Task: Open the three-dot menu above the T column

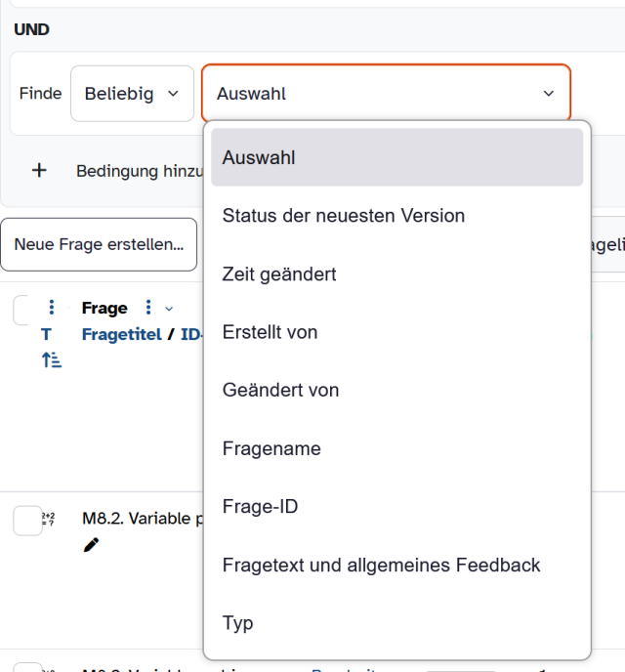Action: click(x=52, y=308)
